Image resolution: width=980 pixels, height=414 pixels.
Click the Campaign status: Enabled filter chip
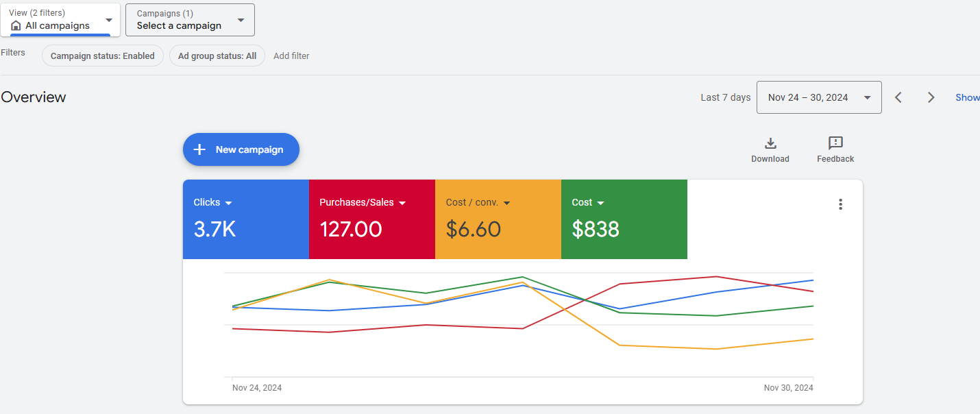tap(103, 56)
